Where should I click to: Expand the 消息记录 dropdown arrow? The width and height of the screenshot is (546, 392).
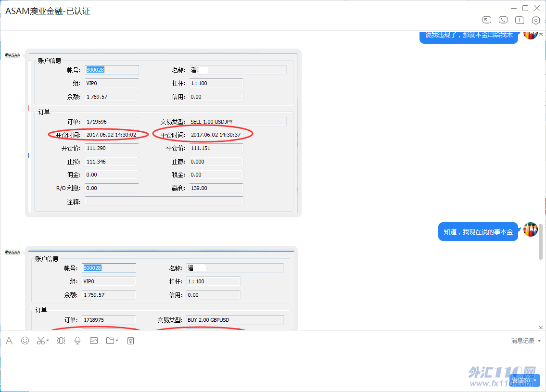point(539,341)
